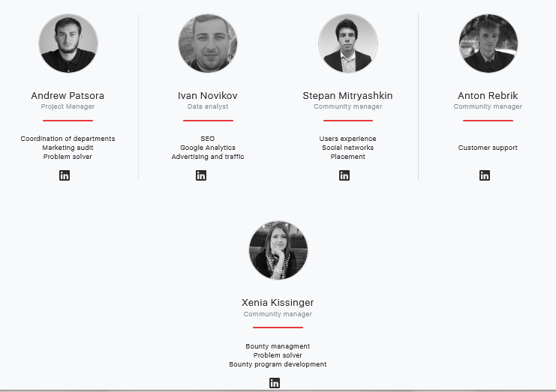Click the Data analyst role label

click(208, 107)
